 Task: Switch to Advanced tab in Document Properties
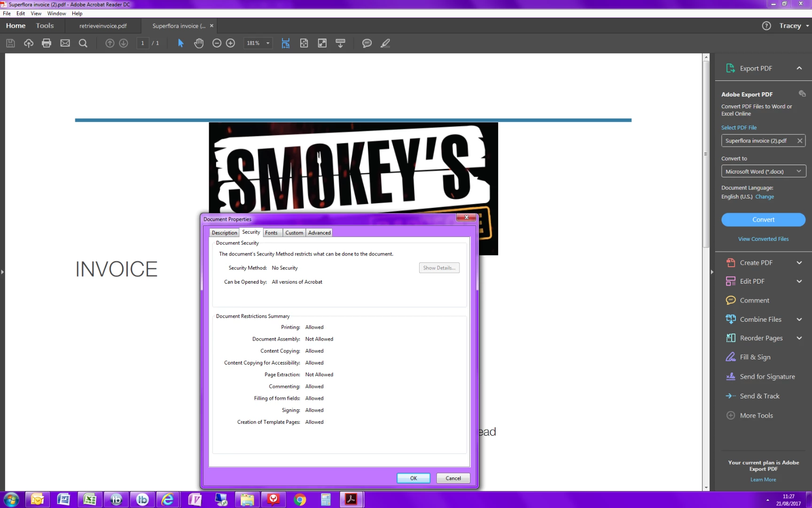(x=320, y=233)
